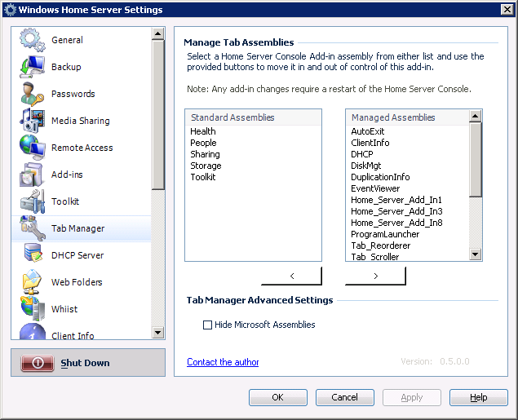The image size is (518, 420).
Task: Click Managed Assemblies scroll down arrow
Action: click(476, 254)
